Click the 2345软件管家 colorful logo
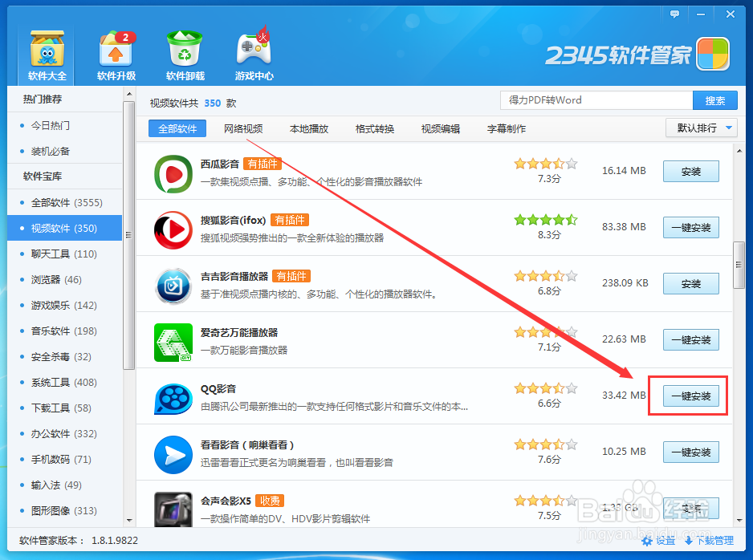Viewport: 753px width, 560px height. point(713,54)
